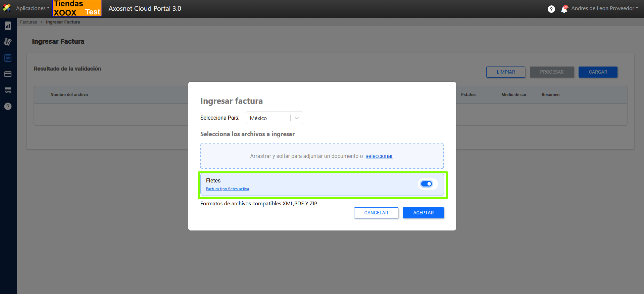Screen dimensions: 644x294
Task: Go to Facturas breadcrumb
Action: pyautogui.click(x=29, y=22)
